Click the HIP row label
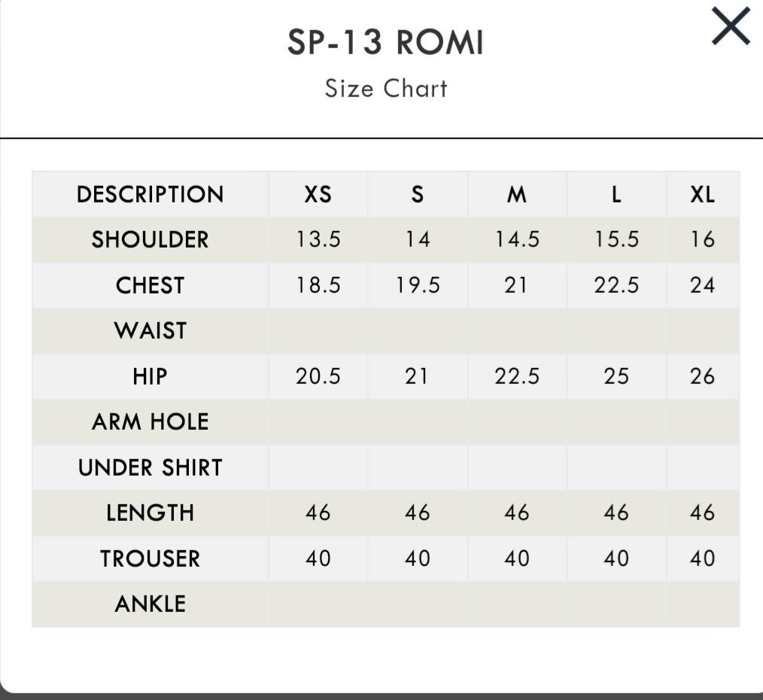 tap(150, 376)
